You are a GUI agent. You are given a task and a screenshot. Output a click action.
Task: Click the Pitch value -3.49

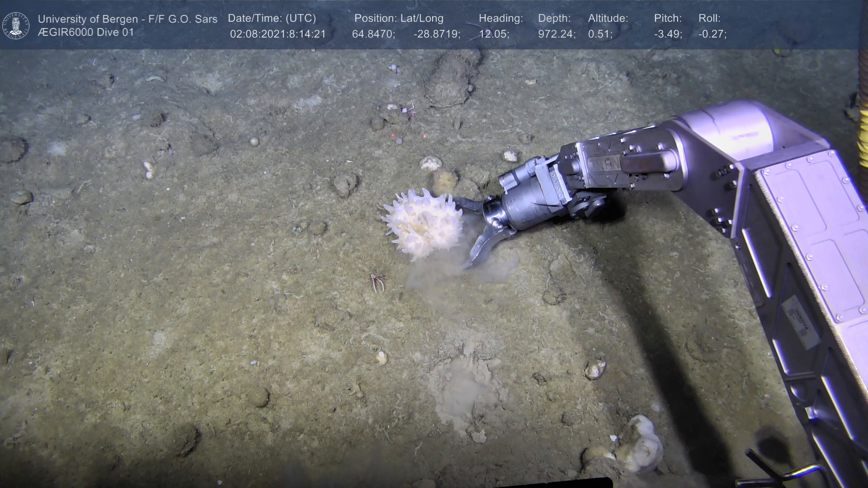(668, 34)
